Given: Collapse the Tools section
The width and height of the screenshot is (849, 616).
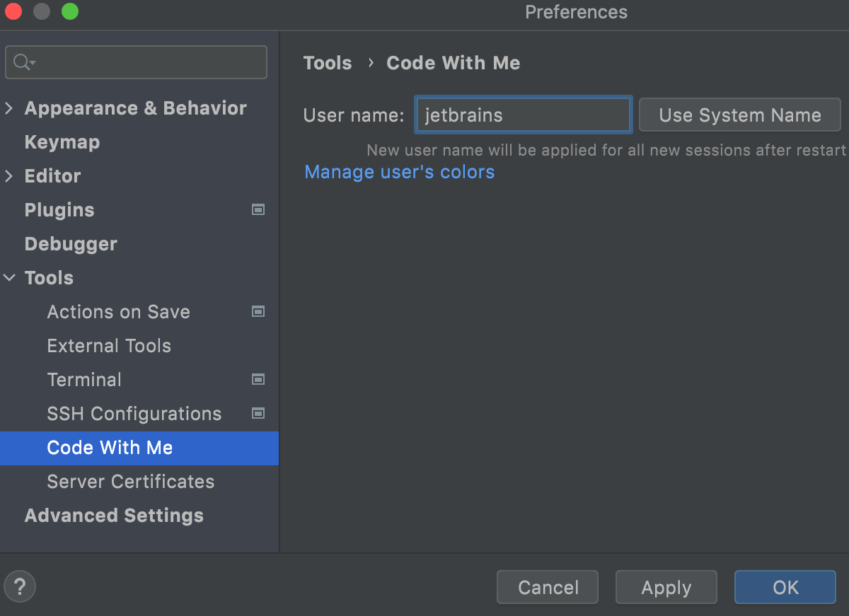Looking at the screenshot, I should point(10,277).
